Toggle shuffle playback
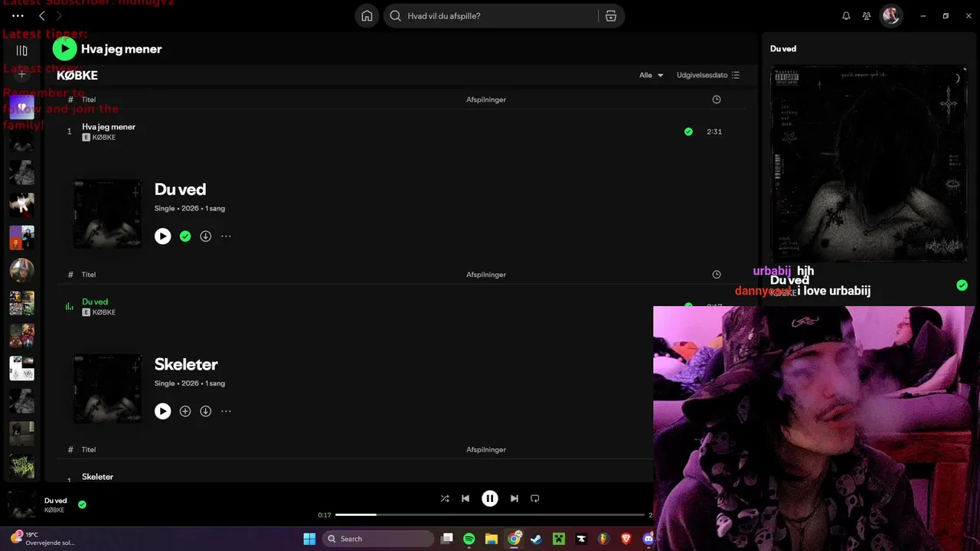Viewport: 980px width, 551px height. click(445, 498)
